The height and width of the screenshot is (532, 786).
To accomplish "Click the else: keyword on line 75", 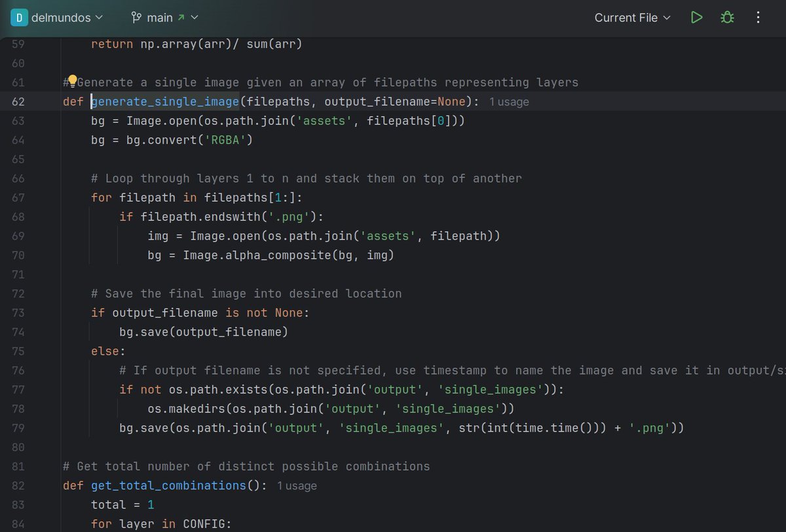I will (108, 351).
